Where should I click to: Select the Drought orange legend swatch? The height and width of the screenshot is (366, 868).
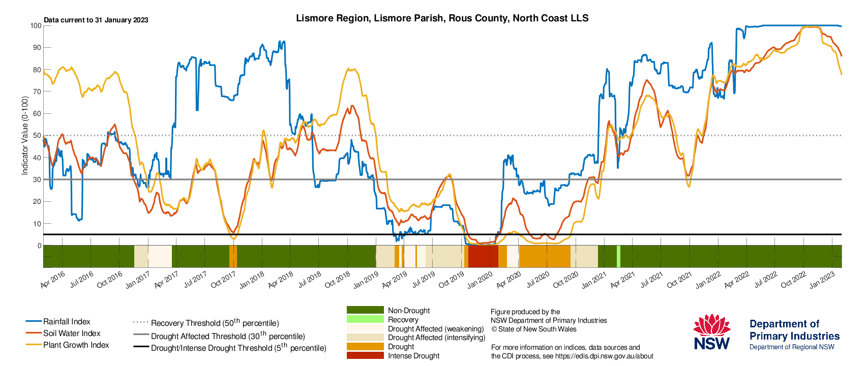(365, 346)
